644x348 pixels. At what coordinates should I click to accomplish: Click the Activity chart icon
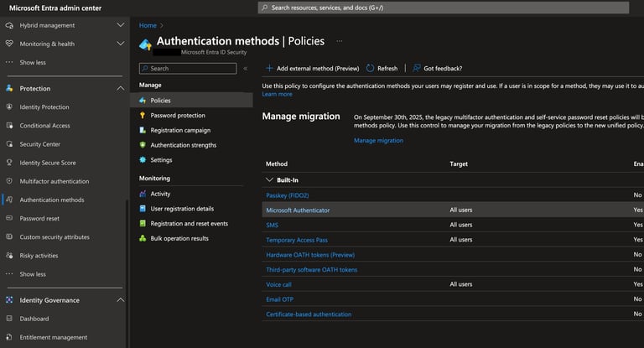pos(143,194)
